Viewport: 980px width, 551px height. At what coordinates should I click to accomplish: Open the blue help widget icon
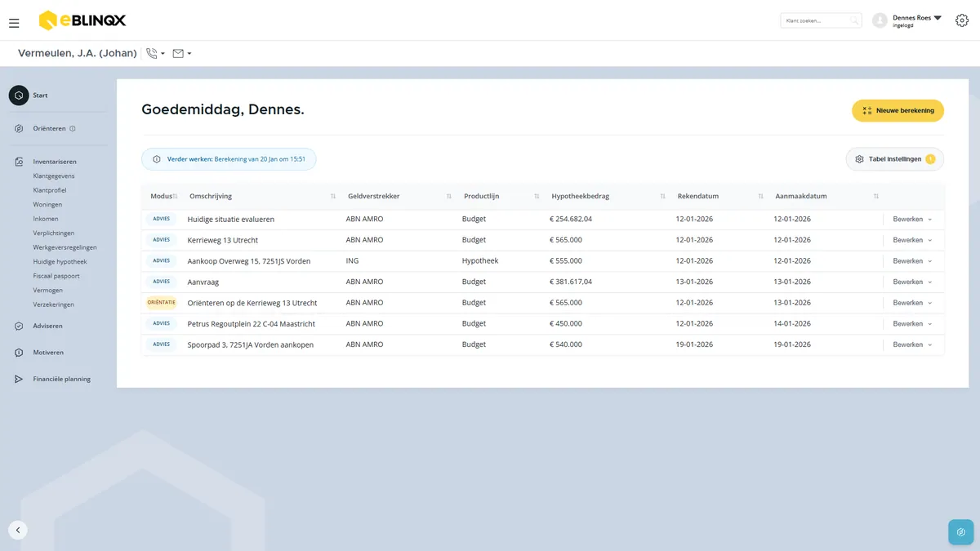[960, 531]
